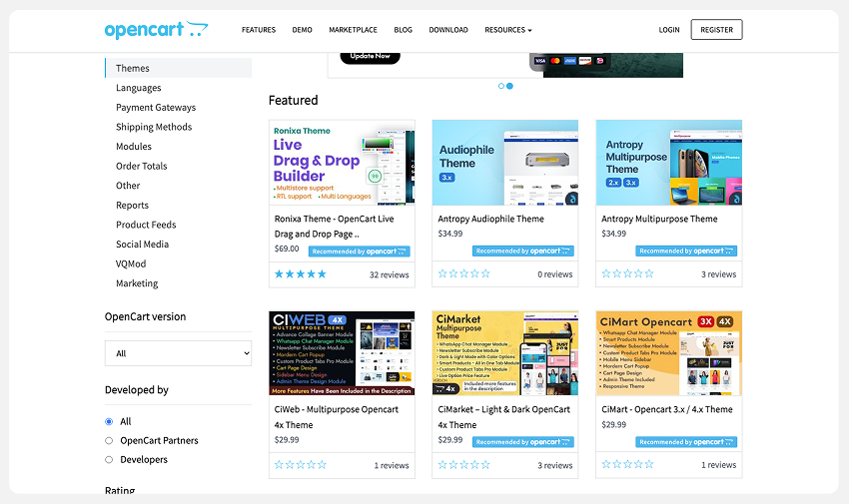
Task: Open the Blog page
Action: [x=403, y=30]
